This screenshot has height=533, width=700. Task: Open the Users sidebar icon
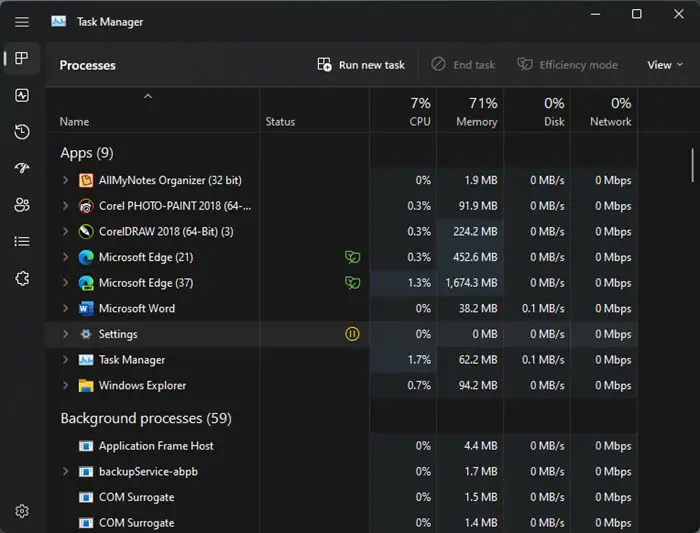(22, 205)
